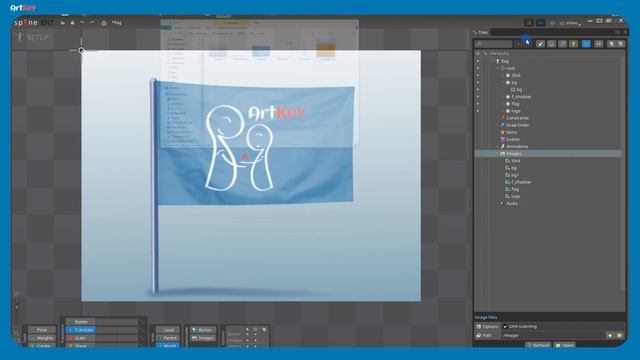
Task: Toggle visibility dot for Stick slot row
Action: pos(478,76)
